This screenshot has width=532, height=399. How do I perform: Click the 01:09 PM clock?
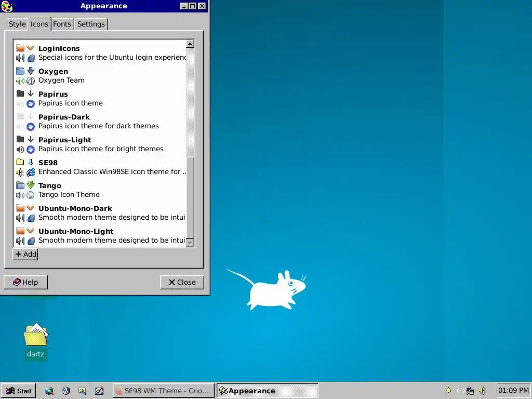coord(513,391)
